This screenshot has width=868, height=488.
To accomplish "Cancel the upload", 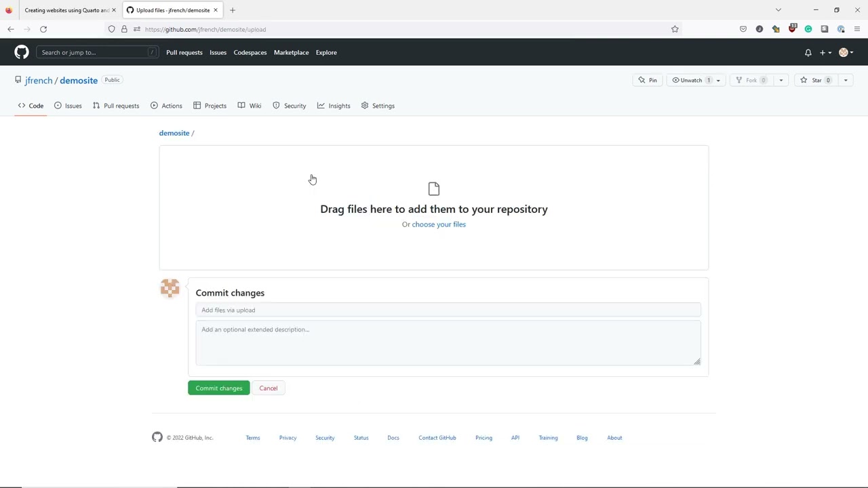I will coord(269,388).
